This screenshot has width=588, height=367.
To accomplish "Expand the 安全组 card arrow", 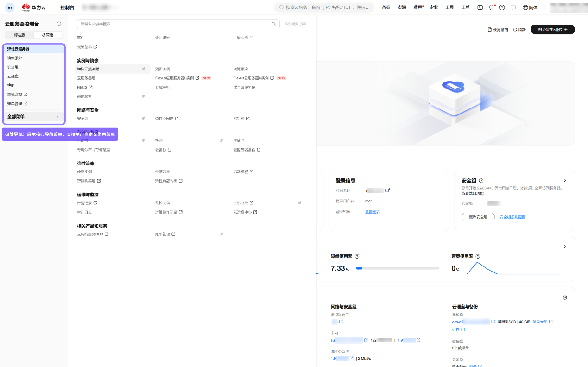I will click(x=565, y=180).
